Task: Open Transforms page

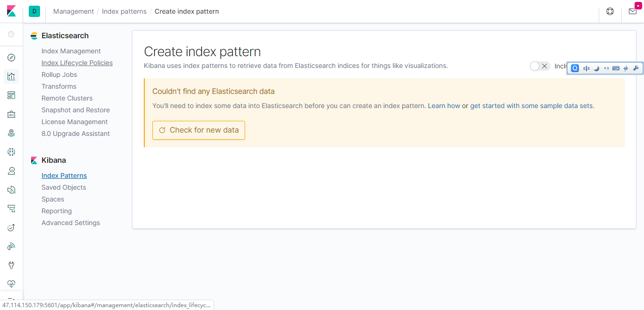Action: [x=59, y=86]
